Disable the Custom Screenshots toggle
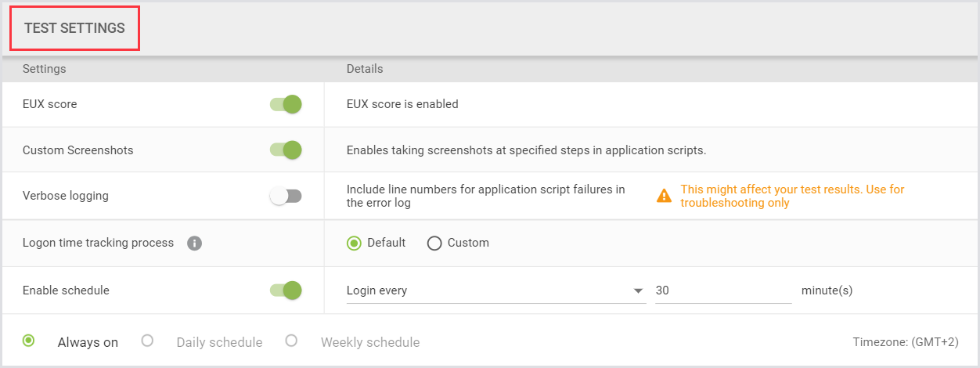The height and width of the screenshot is (368, 980). [x=286, y=150]
